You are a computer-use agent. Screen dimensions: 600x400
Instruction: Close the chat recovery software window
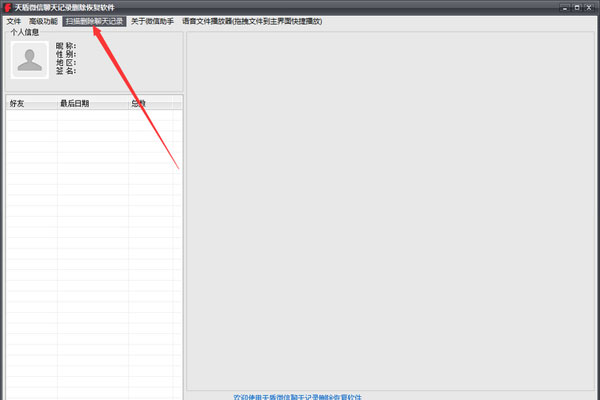click(x=588, y=6)
